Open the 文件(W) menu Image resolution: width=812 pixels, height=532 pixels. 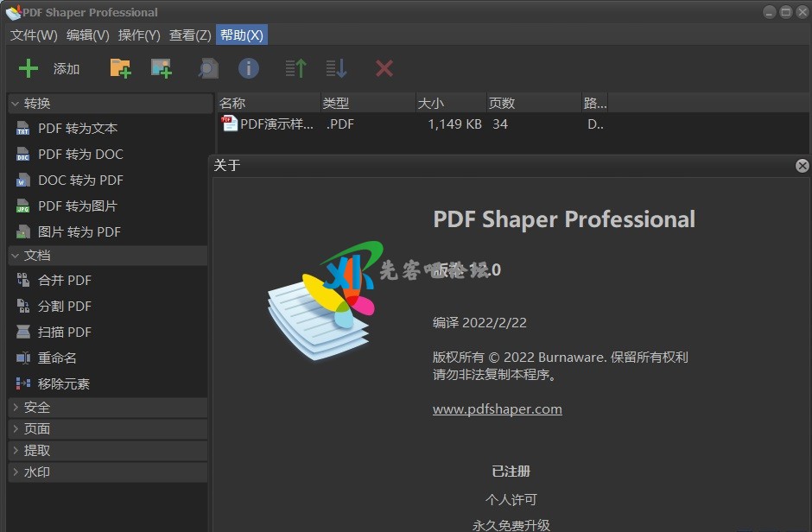[34, 35]
